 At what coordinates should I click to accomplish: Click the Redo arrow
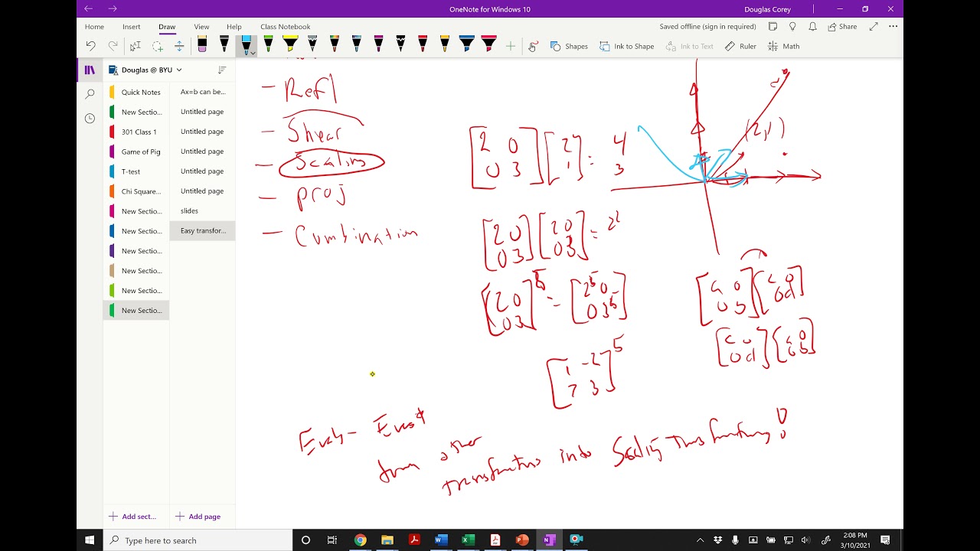click(113, 46)
